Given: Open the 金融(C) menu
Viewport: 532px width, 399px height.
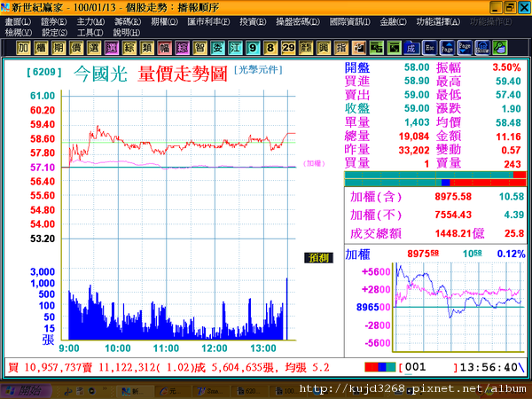Looking at the screenshot, I should coord(393,21).
